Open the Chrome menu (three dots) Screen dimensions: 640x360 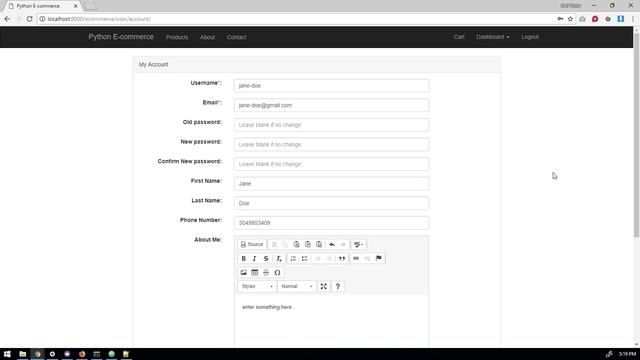[x=633, y=19]
